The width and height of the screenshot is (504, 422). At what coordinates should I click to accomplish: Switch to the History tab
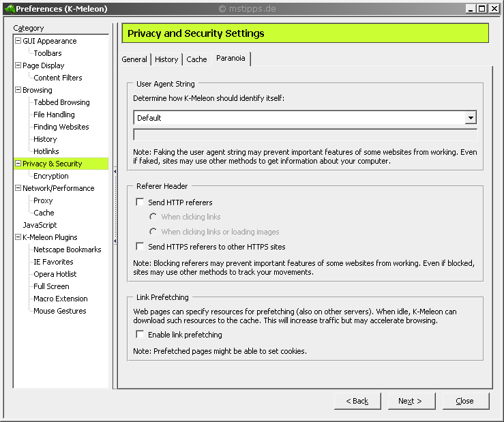point(166,59)
